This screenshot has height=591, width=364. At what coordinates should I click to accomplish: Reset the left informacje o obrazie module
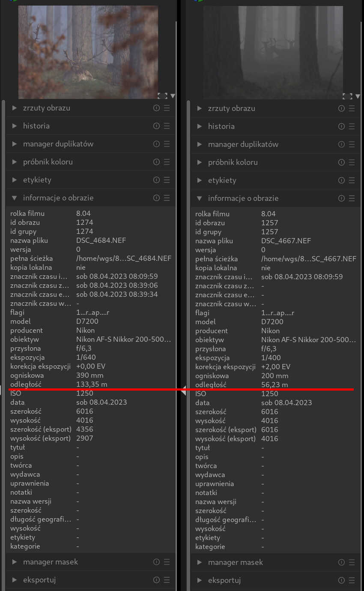click(156, 198)
